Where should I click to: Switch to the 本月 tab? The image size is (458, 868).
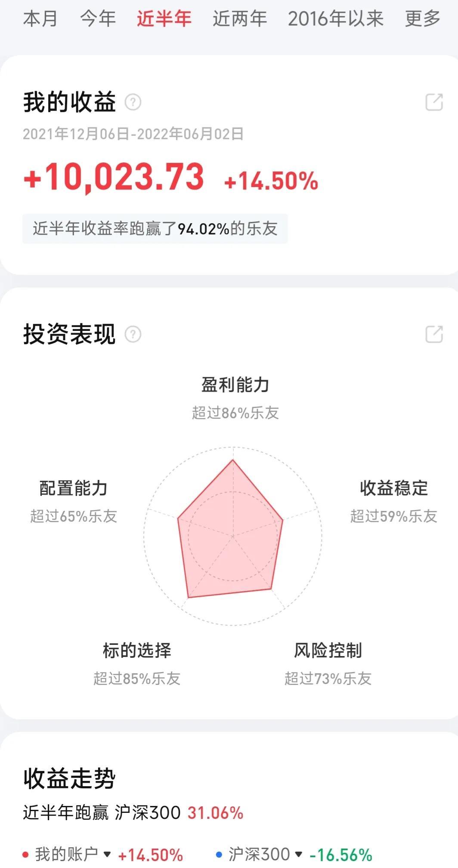coord(40,19)
